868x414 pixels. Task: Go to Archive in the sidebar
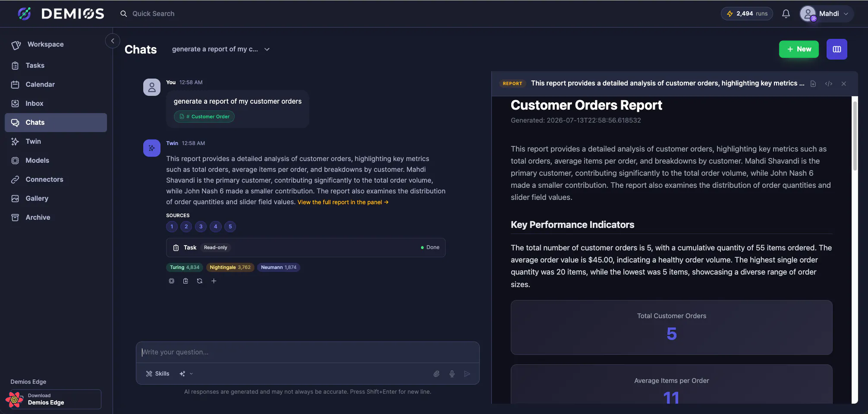[x=56, y=218]
